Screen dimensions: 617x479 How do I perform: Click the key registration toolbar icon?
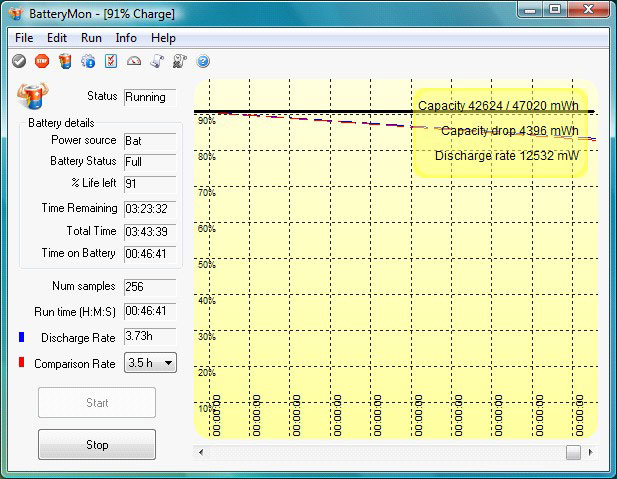(x=180, y=61)
